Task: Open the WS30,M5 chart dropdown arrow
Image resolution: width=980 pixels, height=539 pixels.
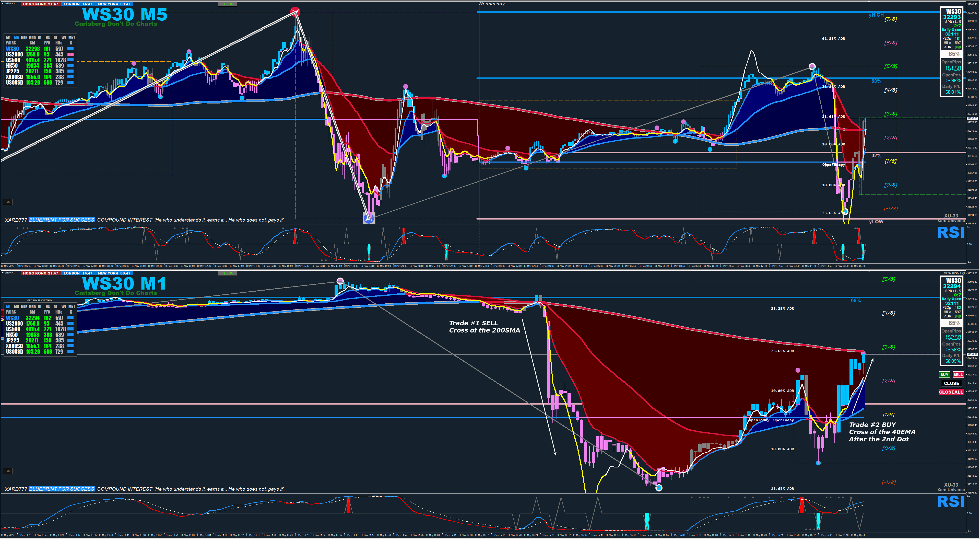Action: tap(3, 3)
